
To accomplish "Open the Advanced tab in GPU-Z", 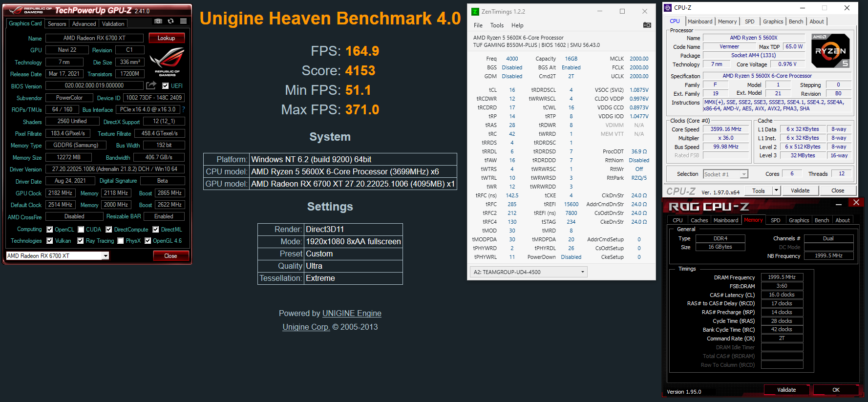I will coord(84,23).
